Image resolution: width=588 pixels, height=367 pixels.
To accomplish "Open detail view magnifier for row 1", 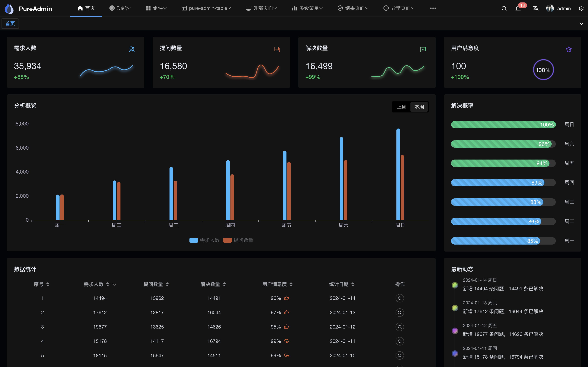I will click(400, 298).
